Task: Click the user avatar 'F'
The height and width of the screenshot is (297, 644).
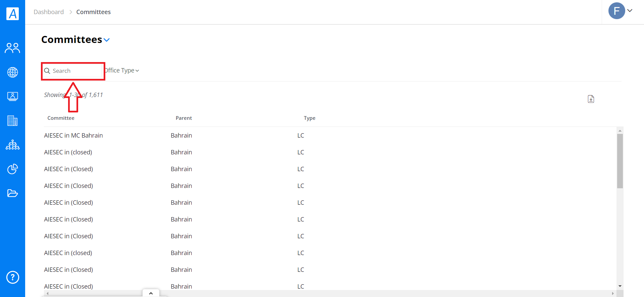Action: click(x=616, y=11)
